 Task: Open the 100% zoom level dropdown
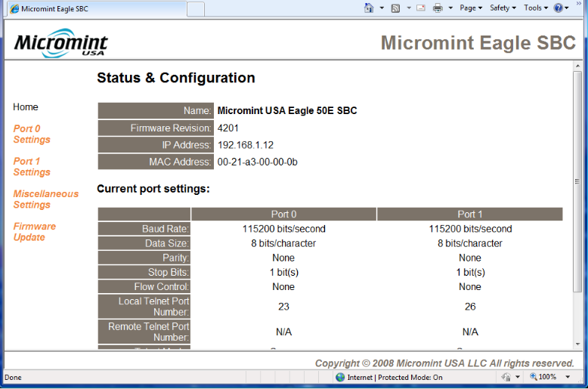point(568,377)
